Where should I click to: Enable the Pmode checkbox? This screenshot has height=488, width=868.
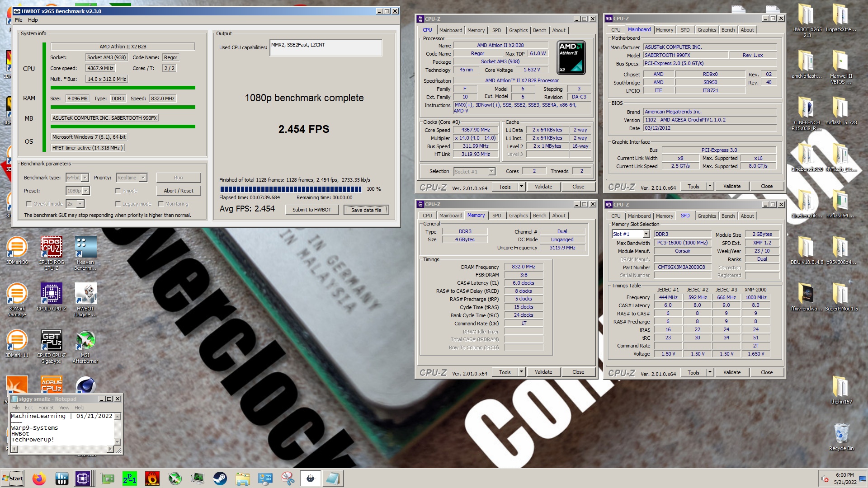point(118,191)
